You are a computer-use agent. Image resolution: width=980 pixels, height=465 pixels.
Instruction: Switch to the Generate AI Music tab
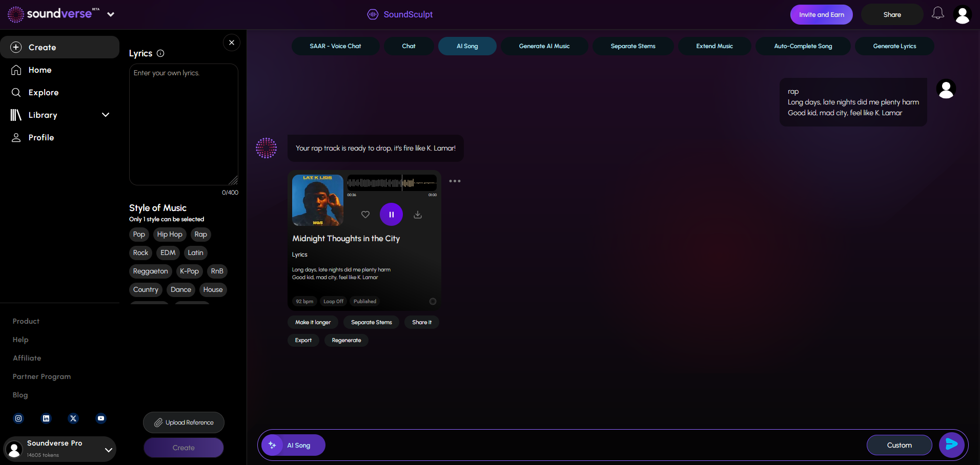(x=544, y=46)
